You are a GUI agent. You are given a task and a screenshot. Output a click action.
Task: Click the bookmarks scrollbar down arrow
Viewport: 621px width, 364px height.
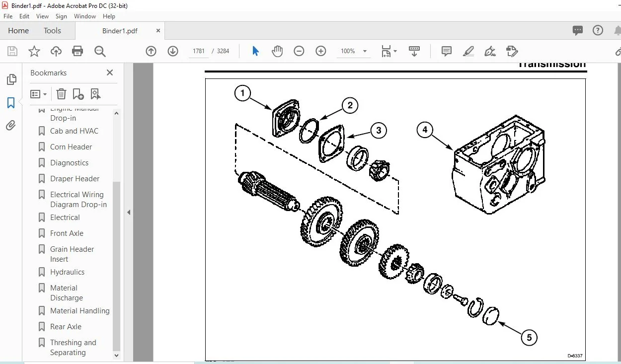(x=117, y=355)
